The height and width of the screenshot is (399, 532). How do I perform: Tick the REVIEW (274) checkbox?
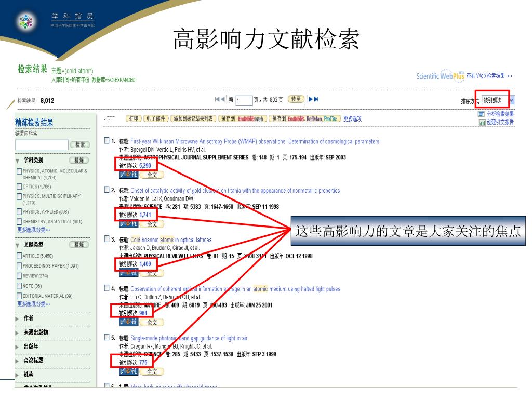[x=19, y=276]
